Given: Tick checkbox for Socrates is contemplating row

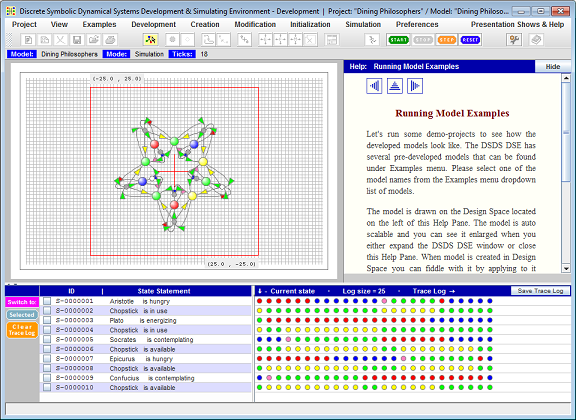Looking at the screenshot, I should [47, 339].
